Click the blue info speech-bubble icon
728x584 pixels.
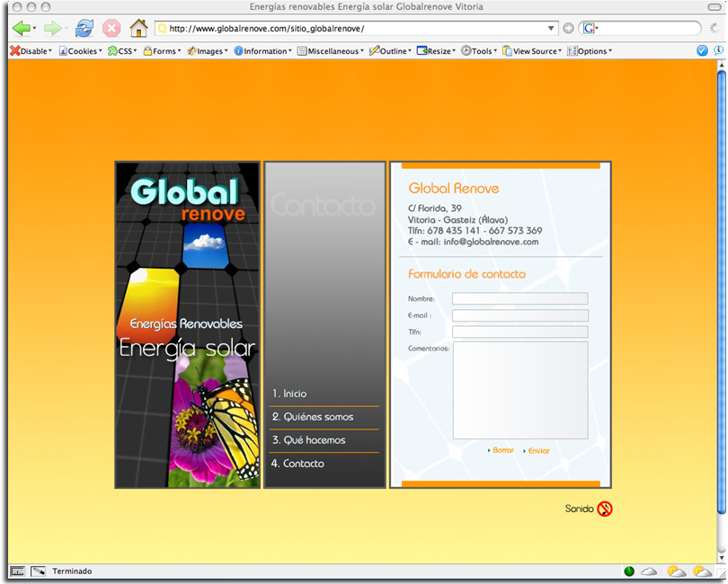tap(718, 50)
